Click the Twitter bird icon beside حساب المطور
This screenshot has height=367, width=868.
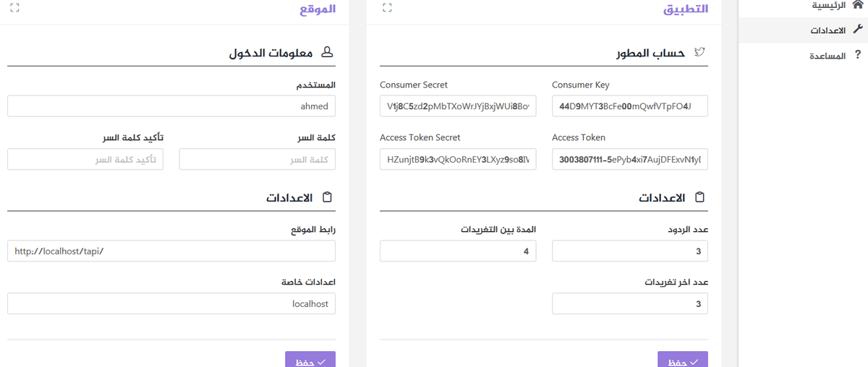click(699, 53)
